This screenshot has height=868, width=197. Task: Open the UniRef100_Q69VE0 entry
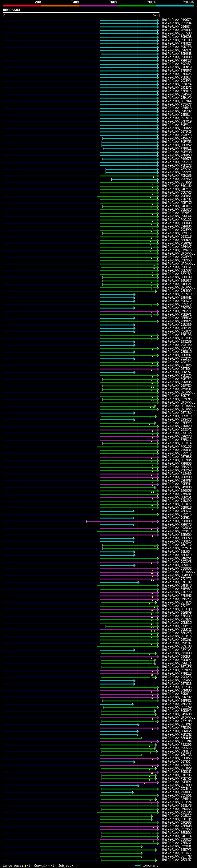(x=177, y=386)
